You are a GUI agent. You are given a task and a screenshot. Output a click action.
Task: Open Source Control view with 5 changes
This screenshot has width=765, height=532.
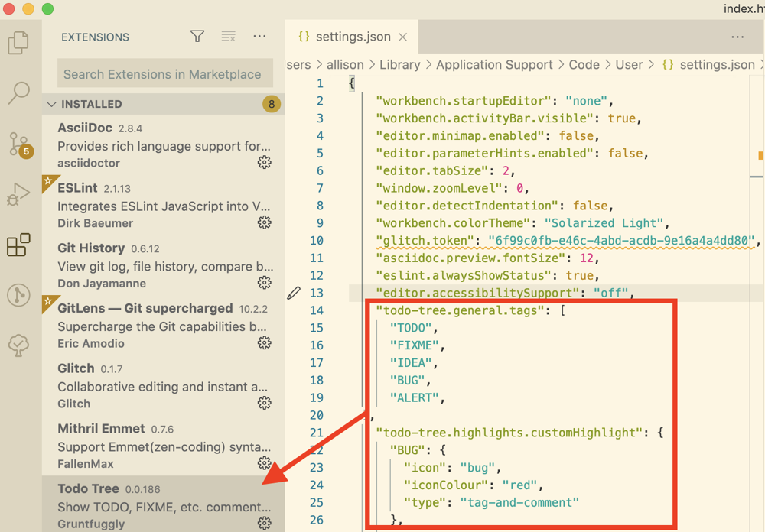tap(18, 144)
